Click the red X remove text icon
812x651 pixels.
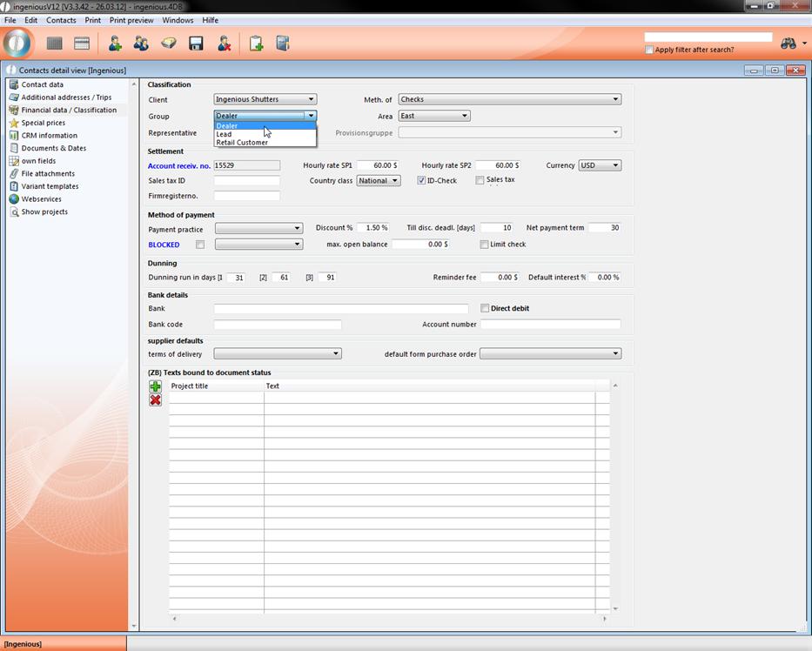tap(155, 400)
